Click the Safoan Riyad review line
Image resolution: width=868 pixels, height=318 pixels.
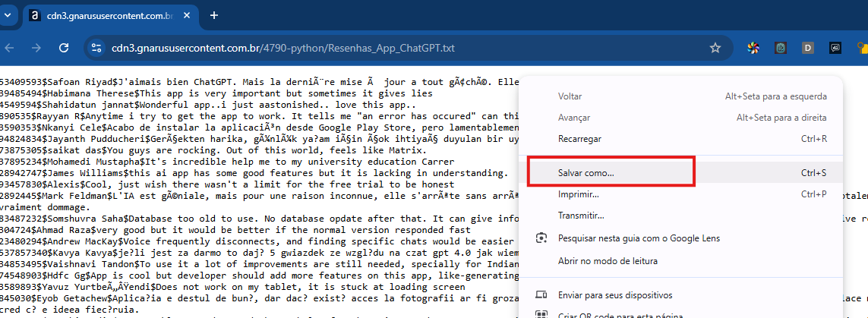(x=259, y=83)
